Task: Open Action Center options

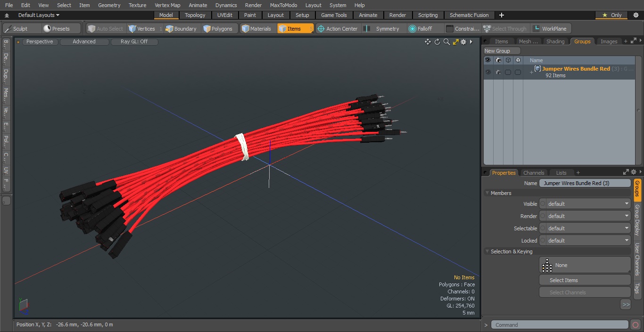Action: [x=338, y=29]
